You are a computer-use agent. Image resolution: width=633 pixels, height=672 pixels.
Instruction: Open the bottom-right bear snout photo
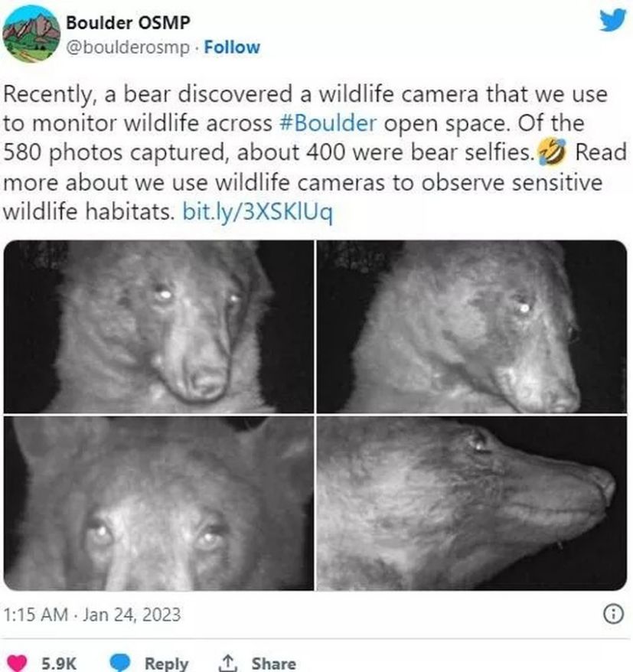pyautogui.click(x=471, y=504)
